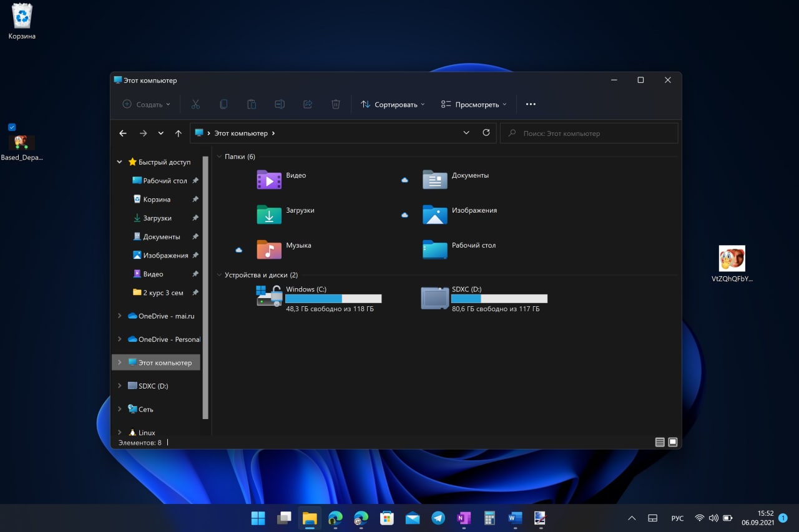Click the Share icon in toolbar
This screenshot has width=799, height=532.
[x=308, y=104]
